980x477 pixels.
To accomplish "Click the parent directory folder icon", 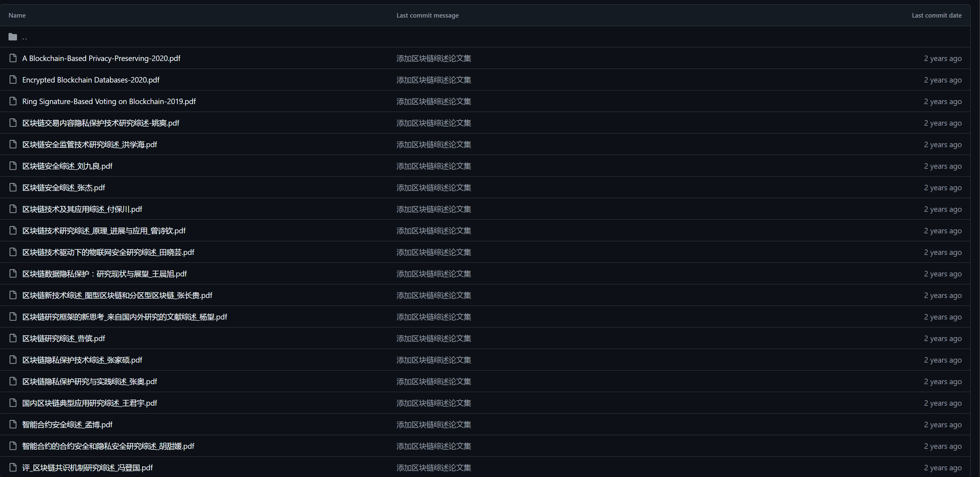I will (x=13, y=36).
